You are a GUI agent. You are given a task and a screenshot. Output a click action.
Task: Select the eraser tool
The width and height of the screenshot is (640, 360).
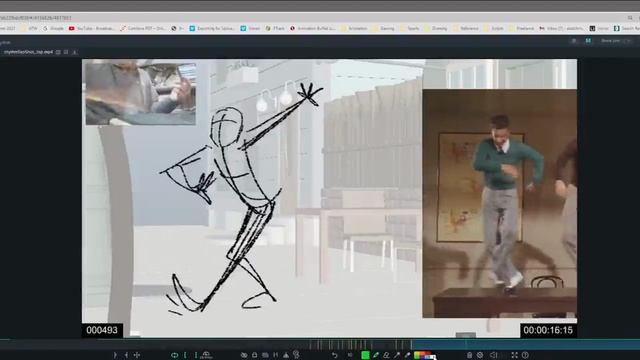coord(386,355)
